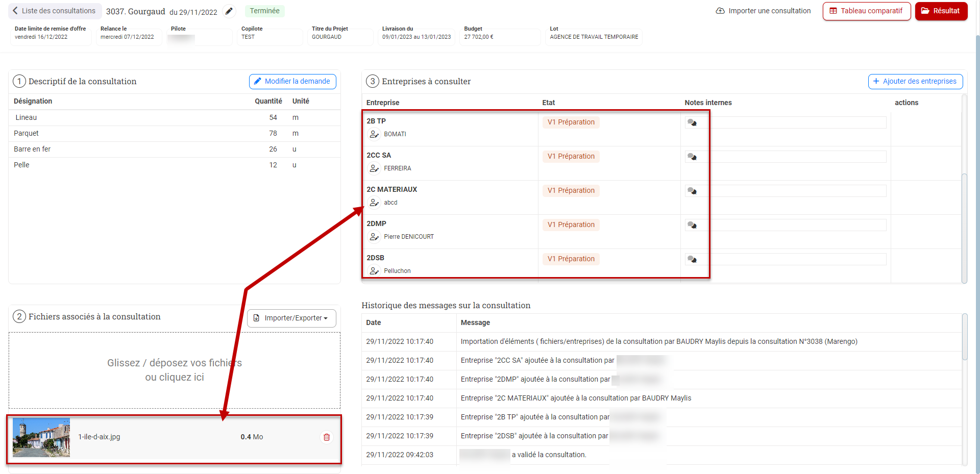980x474 pixels.
Task: Open internal notes chat icon for 2CC SA
Action: click(692, 157)
